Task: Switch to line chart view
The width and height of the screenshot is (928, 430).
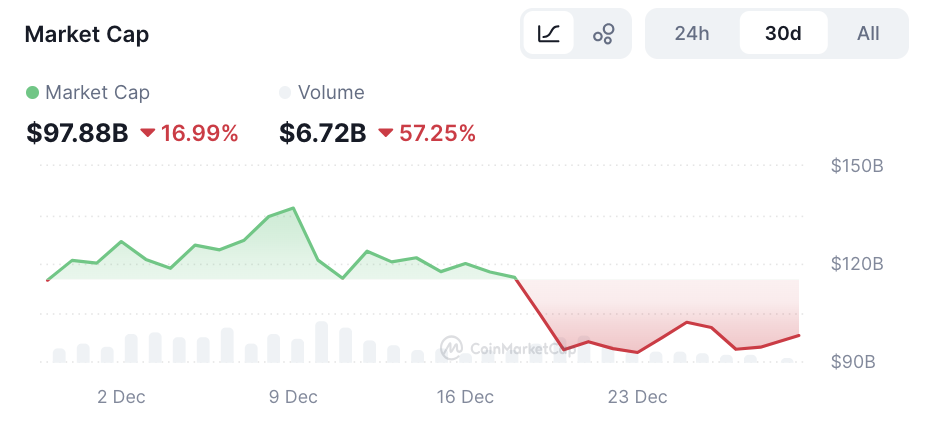Action: 548,33
